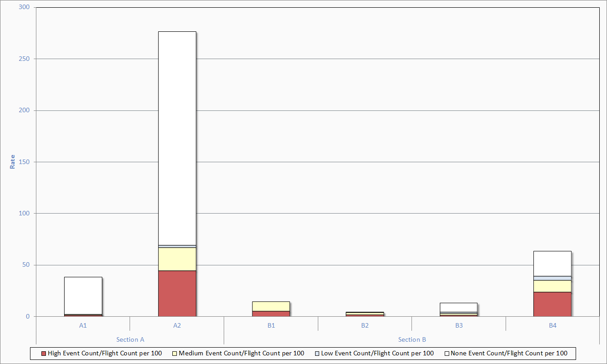Select the red High segment of bar B4
This screenshot has height=364, width=607.
click(552, 304)
